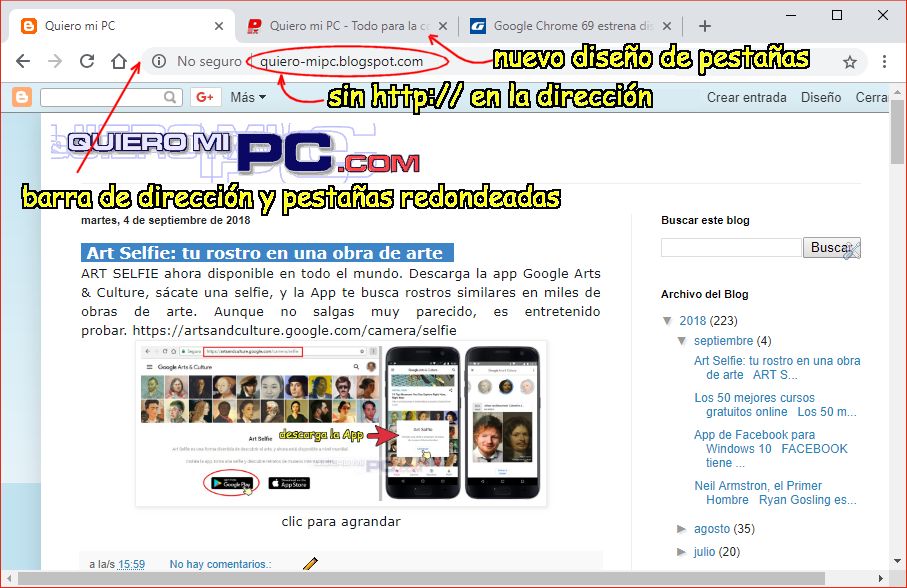
Task: Open Los 50 mejores cursos gratuitos link
Action: coord(775,405)
